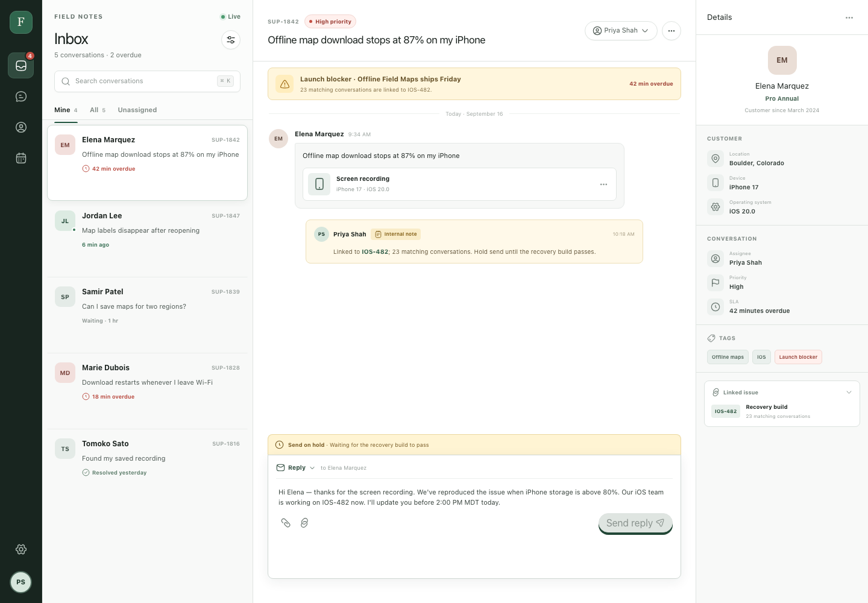The image size is (868, 603).
Task: Switch to the Unassigned tab
Action: pos(137,110)
